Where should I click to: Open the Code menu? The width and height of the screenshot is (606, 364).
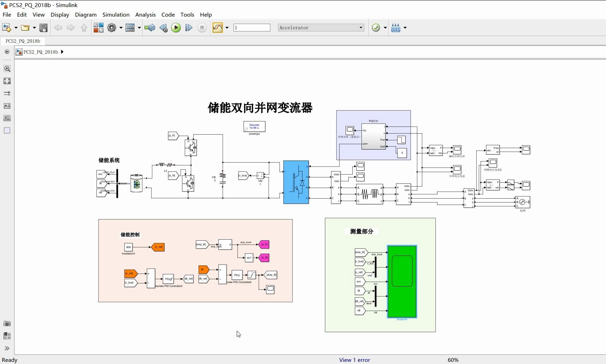(168, 14)
